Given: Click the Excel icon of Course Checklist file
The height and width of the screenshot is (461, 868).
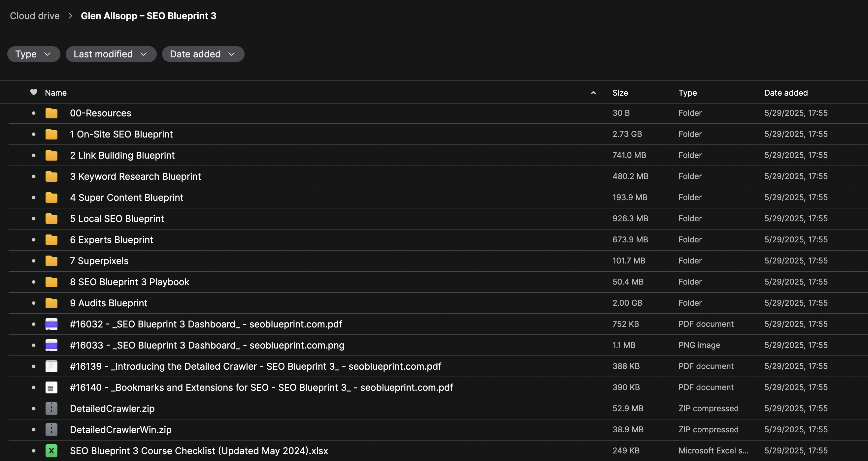Looking at the screenshot, I should pyautogui.click(x=51, y=450).
